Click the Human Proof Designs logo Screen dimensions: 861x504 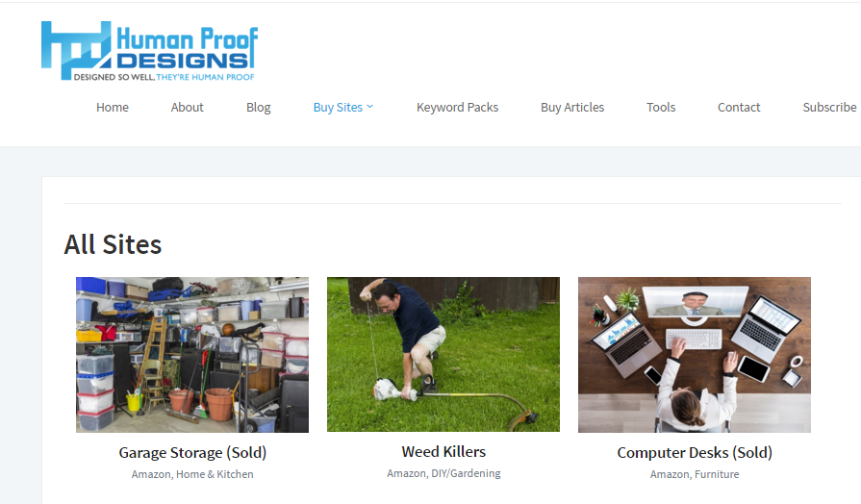(149, 51)
